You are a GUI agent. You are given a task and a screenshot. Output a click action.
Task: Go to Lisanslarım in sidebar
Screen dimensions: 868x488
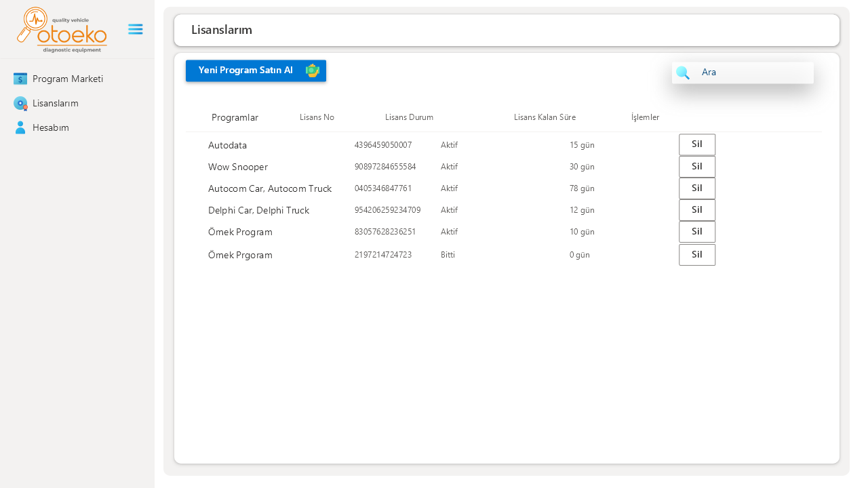[x=56, y=103]
